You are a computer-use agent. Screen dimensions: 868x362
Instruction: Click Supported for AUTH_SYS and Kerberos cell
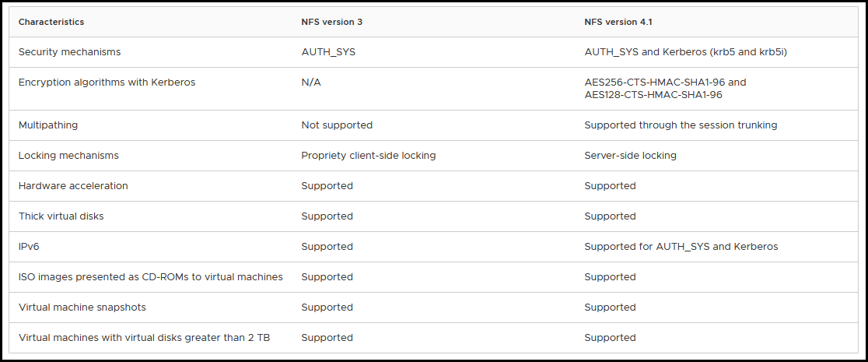[x=681, y=247]
